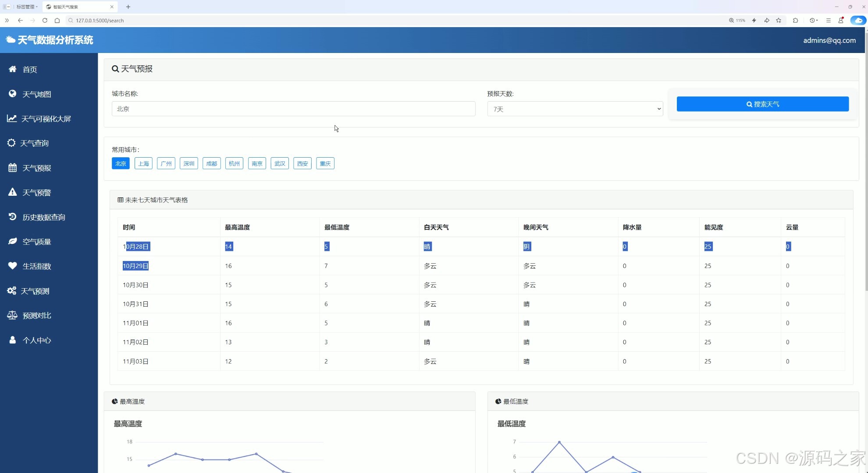The width and height of the screenshot is (868, 473).
Task: Select the 上海 common city chip
Action: pyautogui.click(x=143, y=163)
